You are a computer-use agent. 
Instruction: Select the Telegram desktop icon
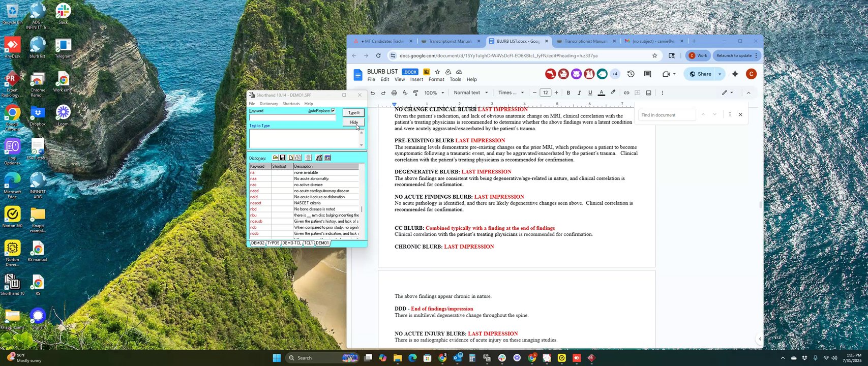tap(63, 48)
